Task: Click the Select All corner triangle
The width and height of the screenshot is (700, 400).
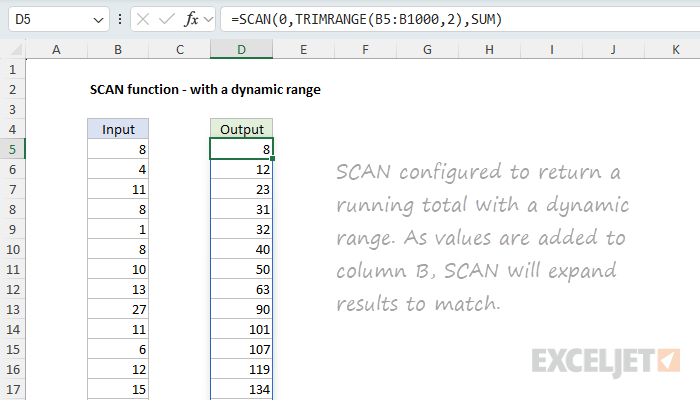Action: (13, 49)
